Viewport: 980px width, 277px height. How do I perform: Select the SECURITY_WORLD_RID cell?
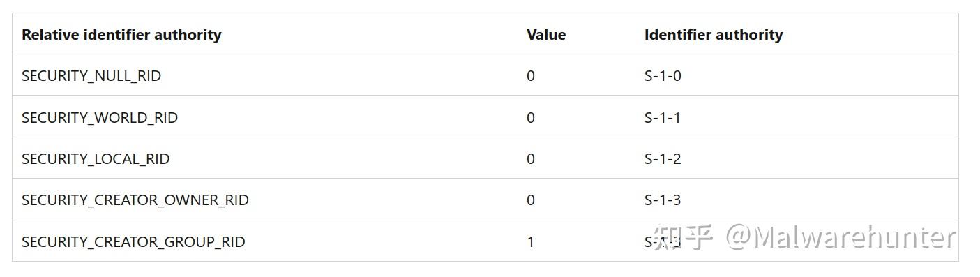tap(100, 118)
